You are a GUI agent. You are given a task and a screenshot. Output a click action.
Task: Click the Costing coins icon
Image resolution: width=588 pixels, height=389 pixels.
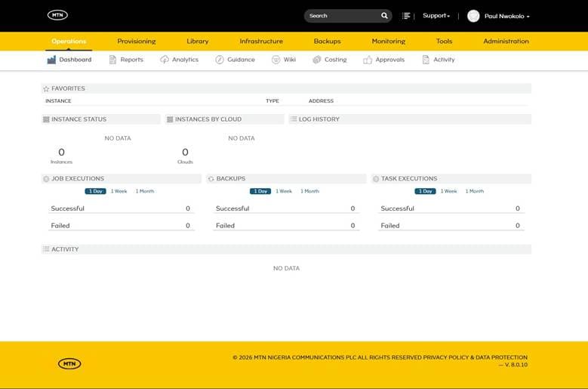pos(317,60)
